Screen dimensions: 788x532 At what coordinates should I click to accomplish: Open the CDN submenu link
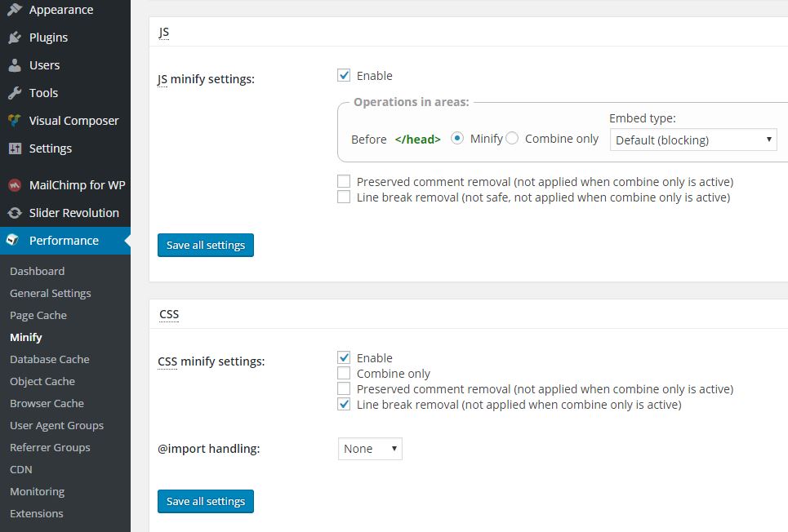[x=21, y=469]
